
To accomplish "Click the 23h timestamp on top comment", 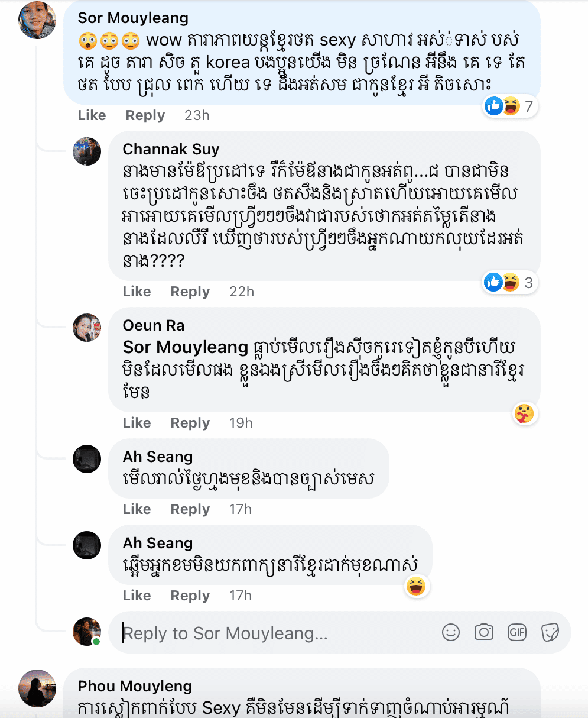I will click(x=197, y=115).
